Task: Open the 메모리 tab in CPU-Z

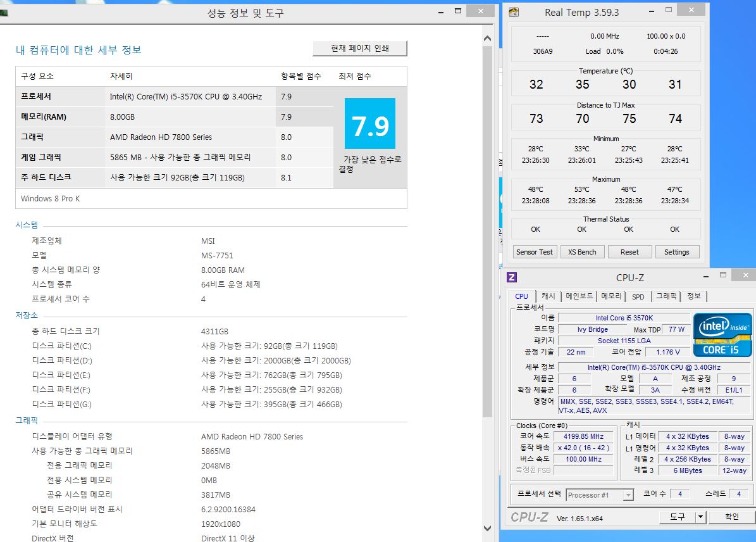Action: (611, 296)
